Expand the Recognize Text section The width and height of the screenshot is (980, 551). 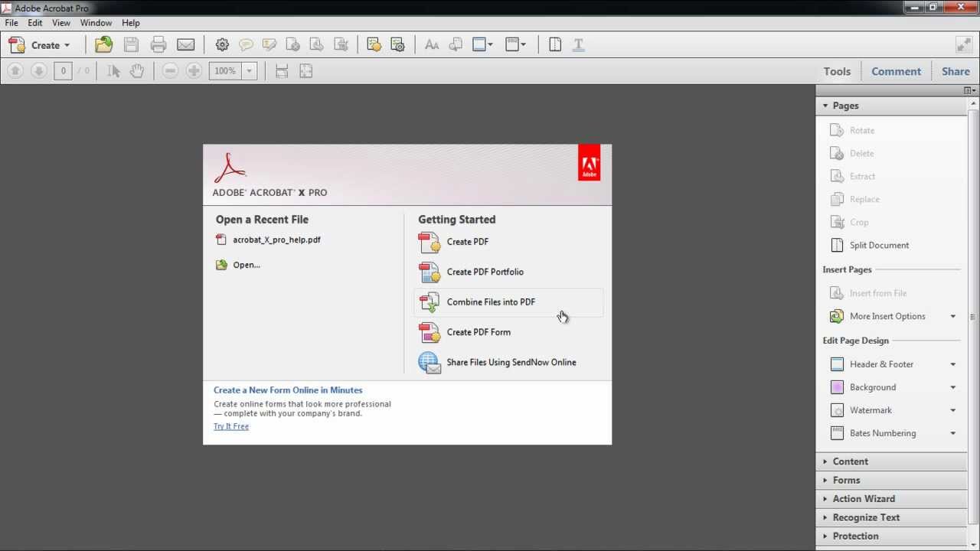click(x=891, y=517)
